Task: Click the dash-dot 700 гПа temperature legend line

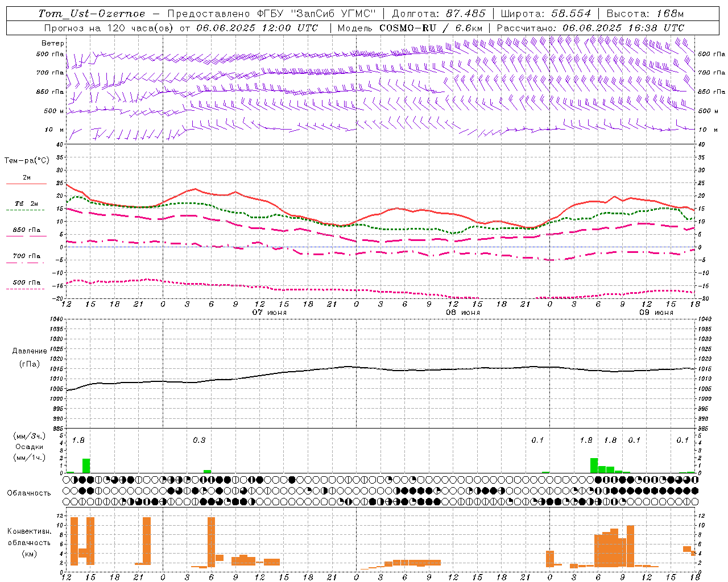Action: tap(26, 263)
